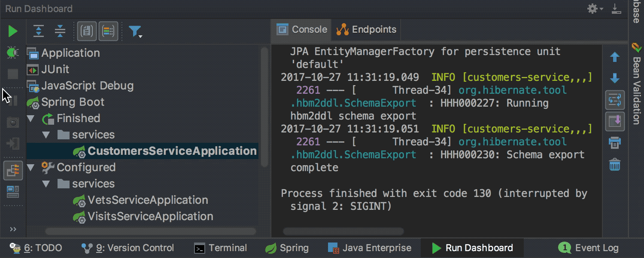This screenshot has width=644, height=258.
Task: Print console output via the printer icon
Action: point(615,143)
